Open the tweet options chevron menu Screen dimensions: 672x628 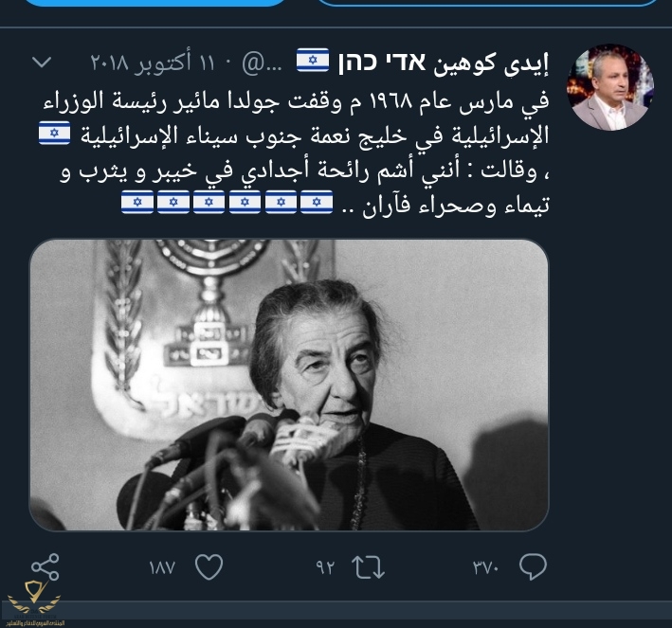pyautogui.click(x=42, y=63)
